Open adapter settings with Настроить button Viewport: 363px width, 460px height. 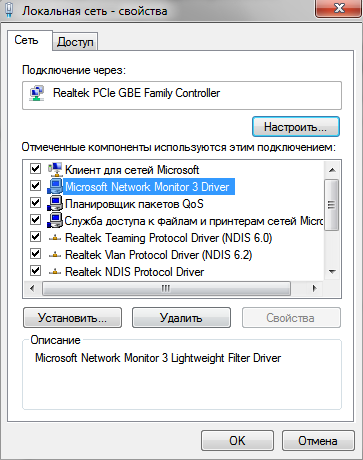click(x=296, y=127)
